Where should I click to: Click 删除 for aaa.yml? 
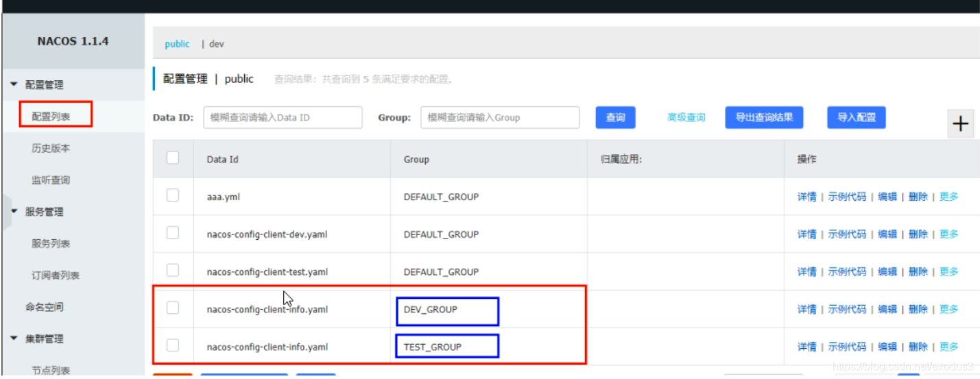pyautogui.click(x=918, y=197)
